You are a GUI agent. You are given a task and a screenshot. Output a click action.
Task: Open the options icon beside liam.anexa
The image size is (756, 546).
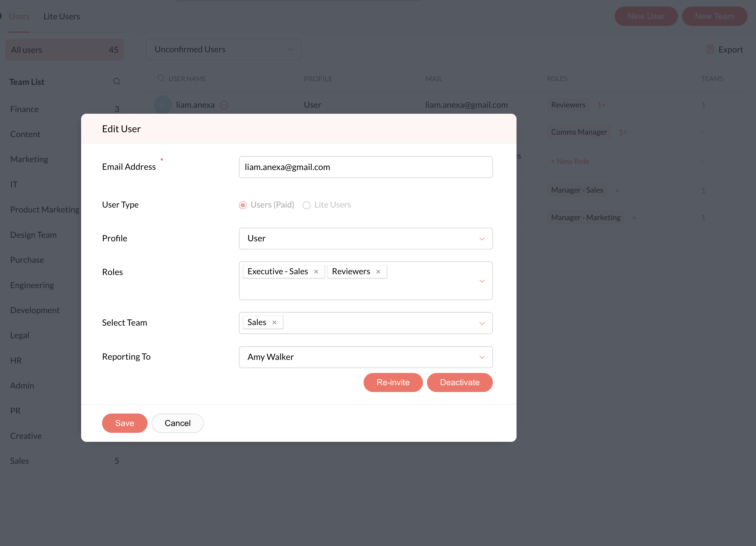(x=224, y=105)
